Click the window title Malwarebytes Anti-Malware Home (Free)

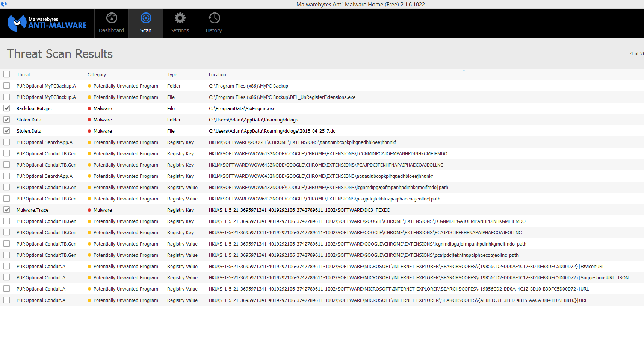(x=361, y=5)
